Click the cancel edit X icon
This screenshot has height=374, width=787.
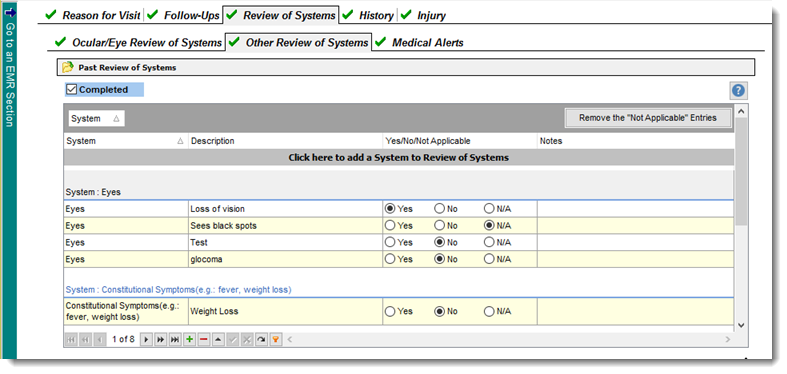point(246,340)
